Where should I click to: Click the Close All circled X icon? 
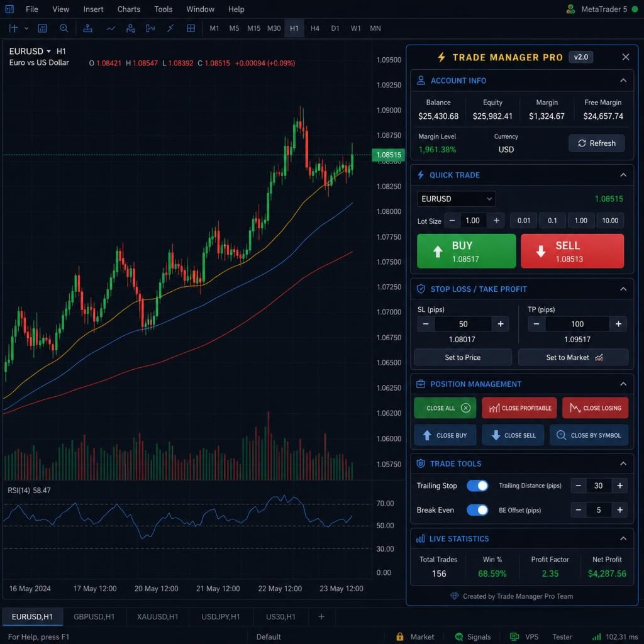pyautogui.click(x=465, y=408)
